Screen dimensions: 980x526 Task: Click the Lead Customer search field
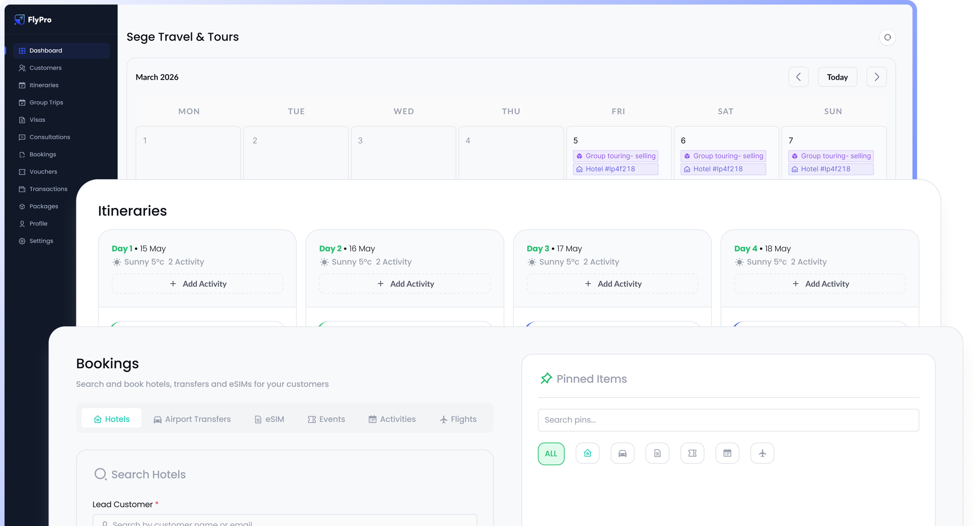coord(285,520)
